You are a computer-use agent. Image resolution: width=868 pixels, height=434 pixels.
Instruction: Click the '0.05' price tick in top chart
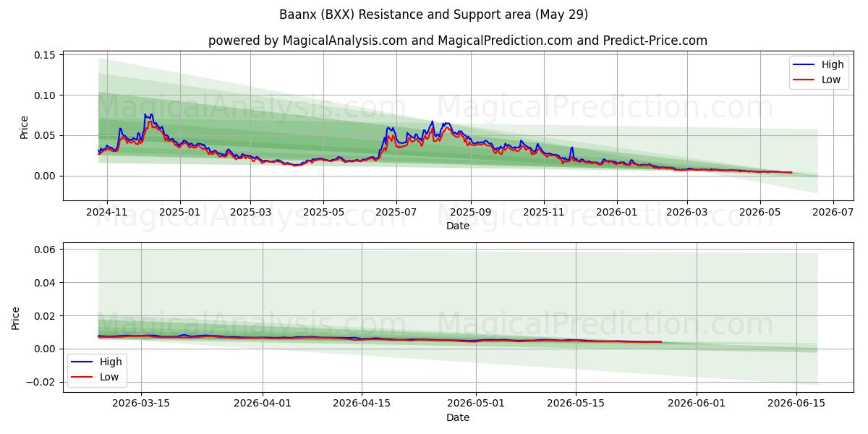click(x=46, y=136)
